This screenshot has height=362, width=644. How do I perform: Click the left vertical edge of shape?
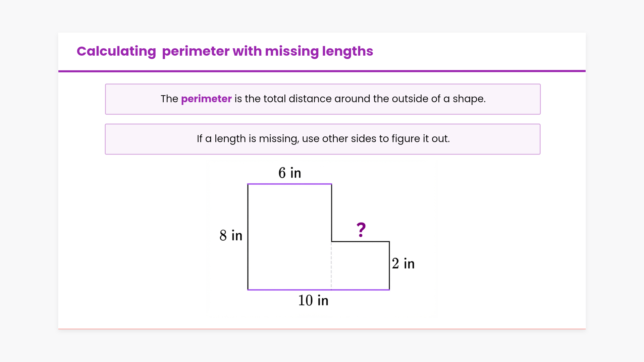(x=248, y=237)
